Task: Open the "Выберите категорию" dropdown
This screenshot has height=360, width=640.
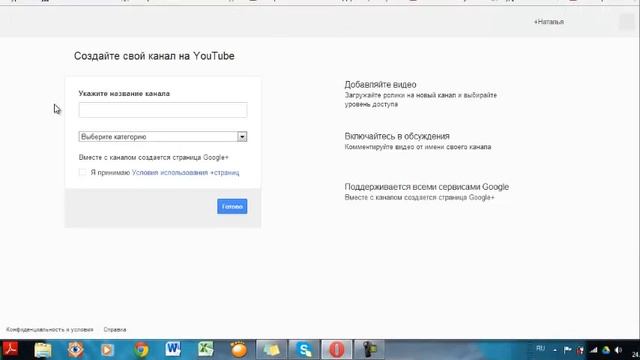Action: point(163,136)
